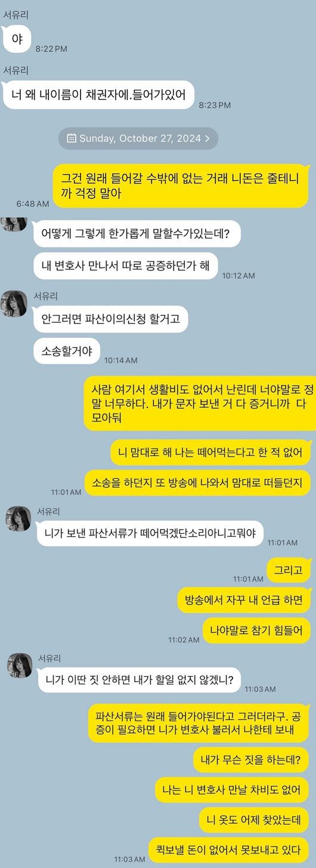Viewport: 316px width, 868px height.
Task: Select the 소송할거야 message bubble
Action: click(67, 351)
